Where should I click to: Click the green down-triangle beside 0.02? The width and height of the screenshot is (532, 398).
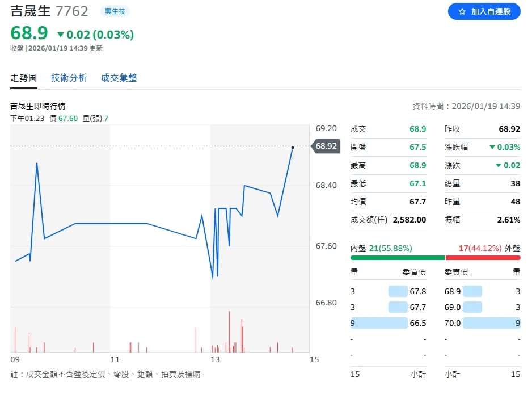pyautogui.click(x=61, y=34)
